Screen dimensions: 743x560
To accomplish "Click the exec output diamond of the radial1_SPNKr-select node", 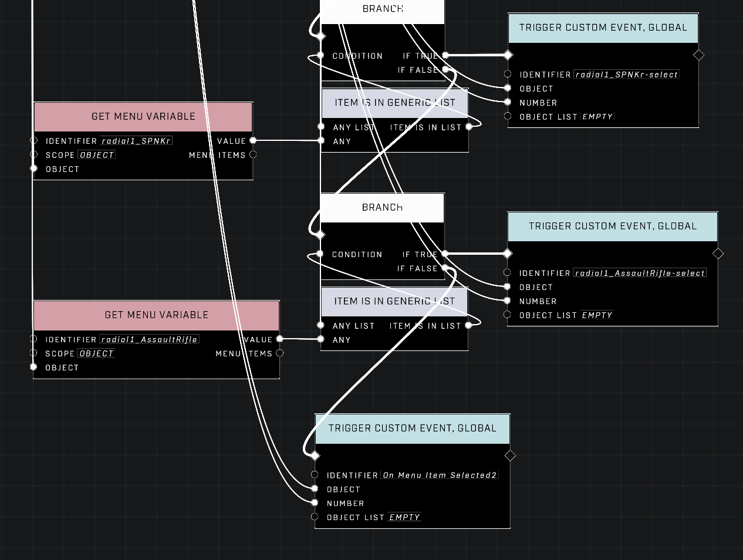I will point(698,55).
